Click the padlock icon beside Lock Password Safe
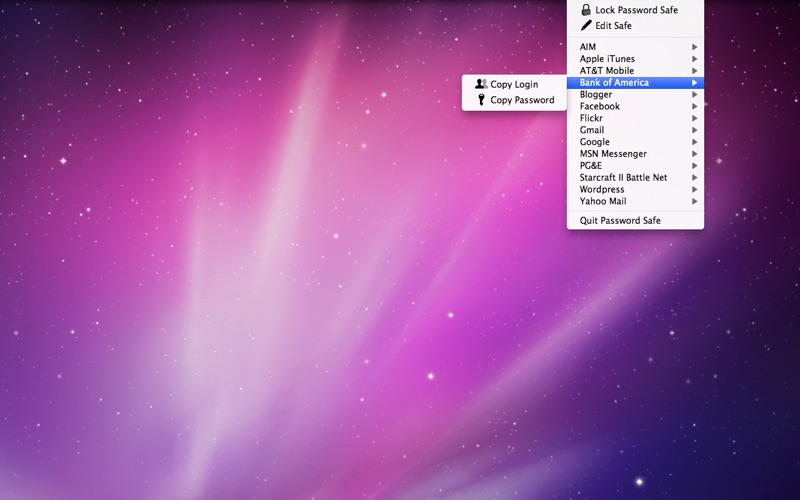This screenshot has width=800, height=500. [586, 10]
